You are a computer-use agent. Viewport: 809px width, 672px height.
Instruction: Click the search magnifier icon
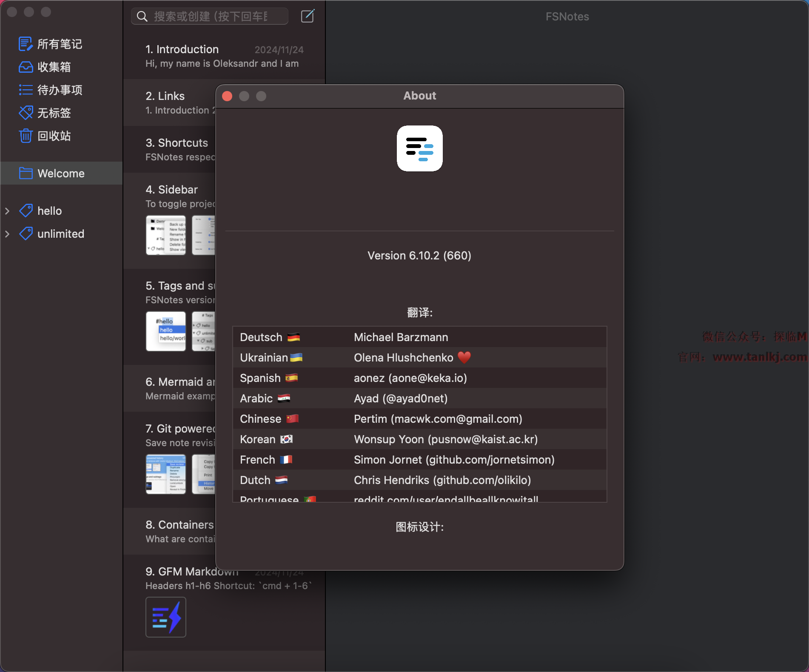tap(142, 17)
